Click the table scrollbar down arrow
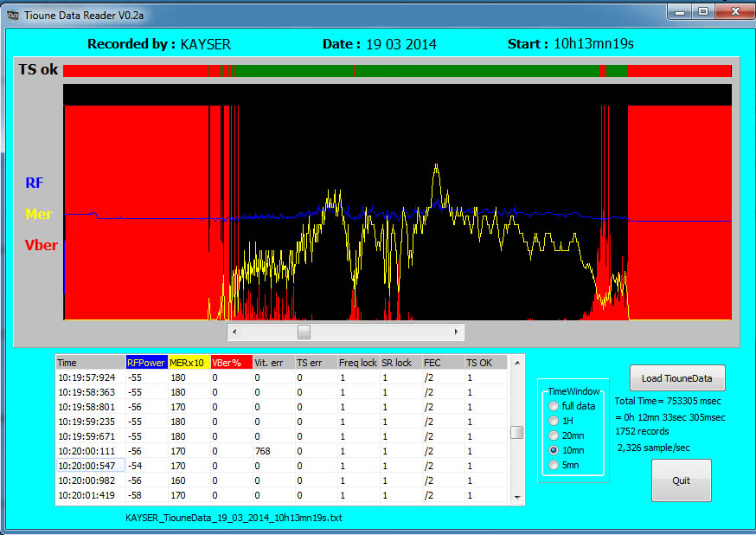 point(517,497)
